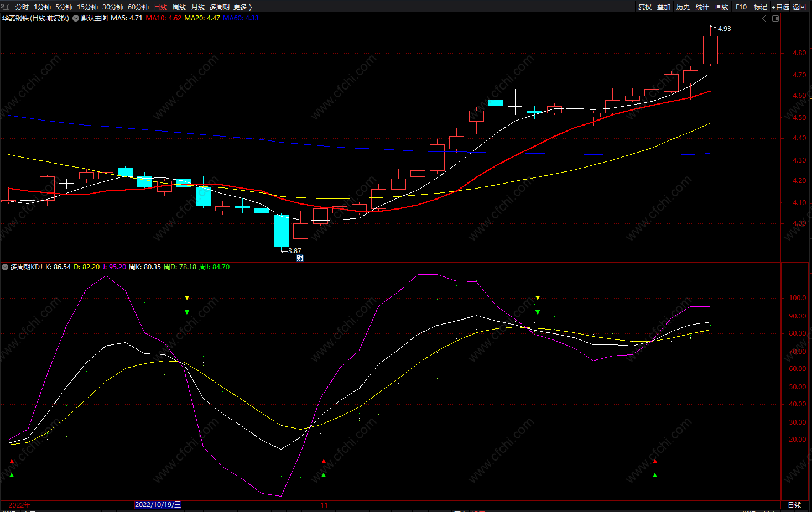The image size is (812, 512).
Task: Click the 3.87 low price label
Action: point(295,251)
